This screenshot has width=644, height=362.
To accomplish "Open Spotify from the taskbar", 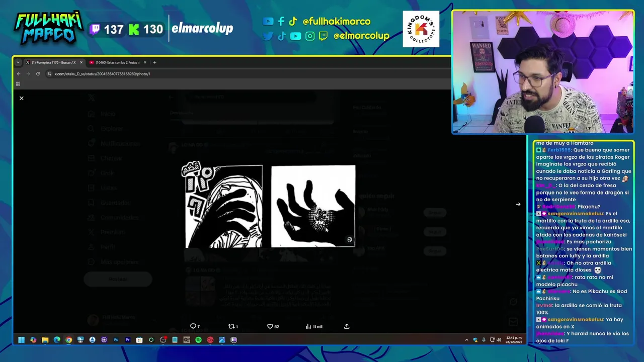I will coord(198,340).
